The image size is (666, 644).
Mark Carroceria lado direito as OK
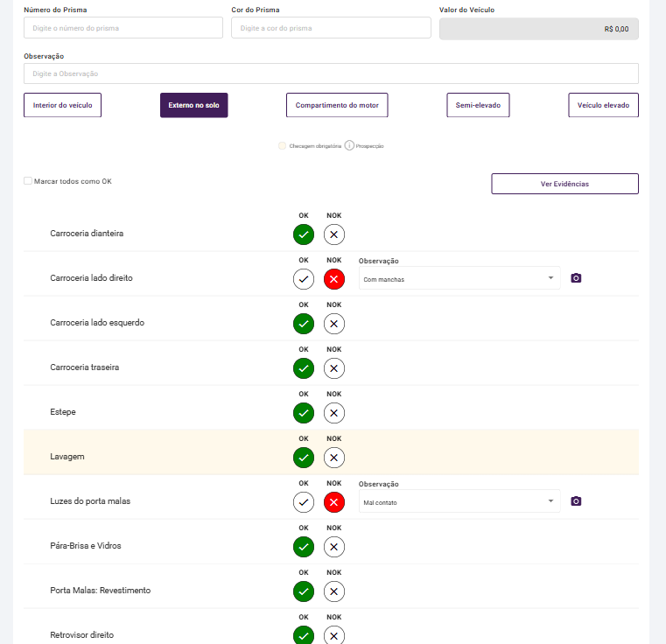[304, 279]
